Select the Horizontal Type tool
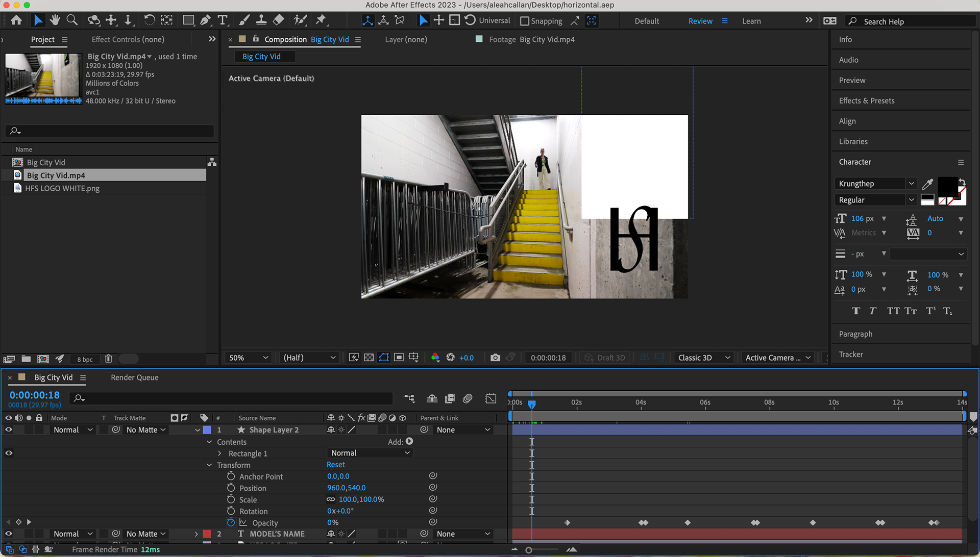This screenshot has height=557, width=980. point(223,20)
